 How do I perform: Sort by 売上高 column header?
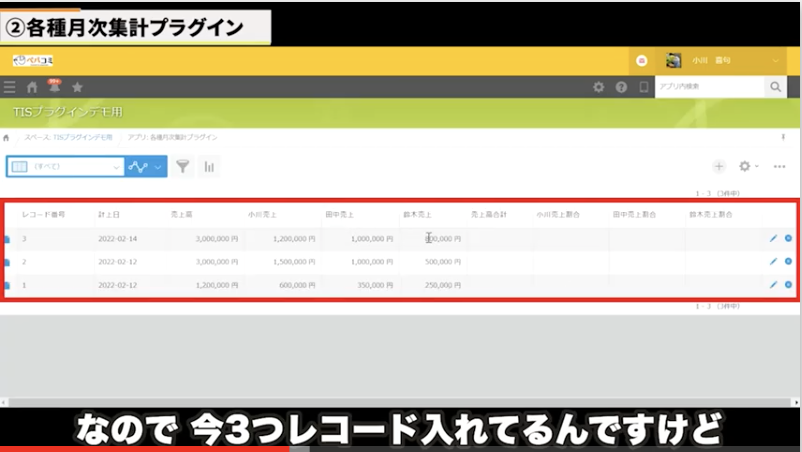pos(182,214)
